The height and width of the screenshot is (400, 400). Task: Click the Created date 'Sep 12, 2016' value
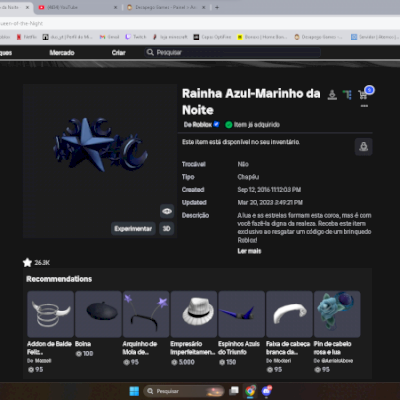(x=269, y=190)
